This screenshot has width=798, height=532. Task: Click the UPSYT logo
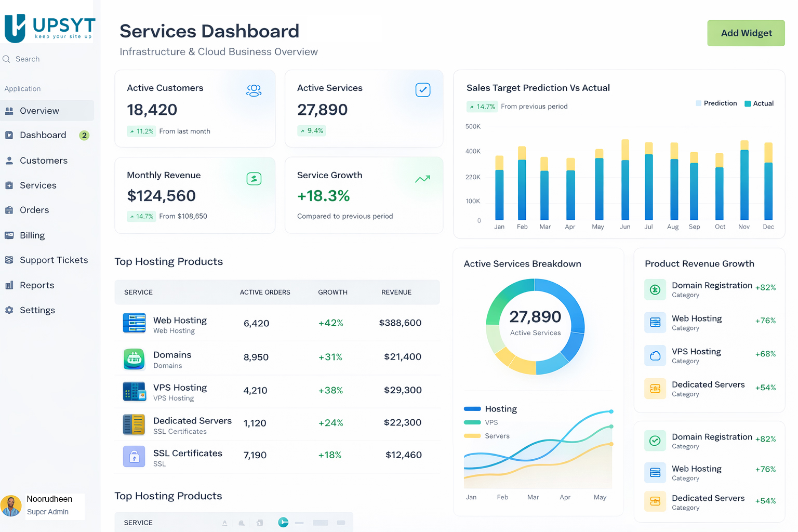(50, 28)
